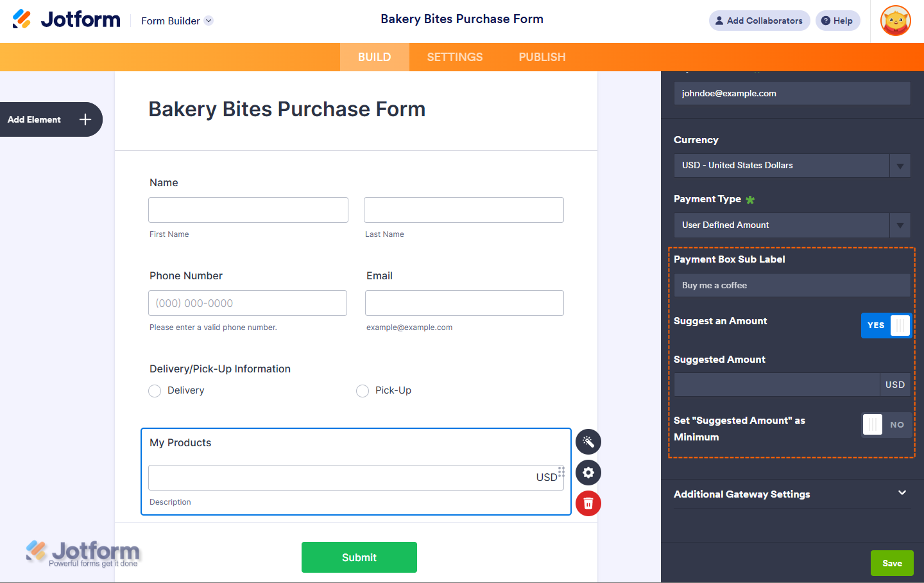Delete My Products with the red trash icon
The image size is (924, 583).
click(x=588, y=503)
